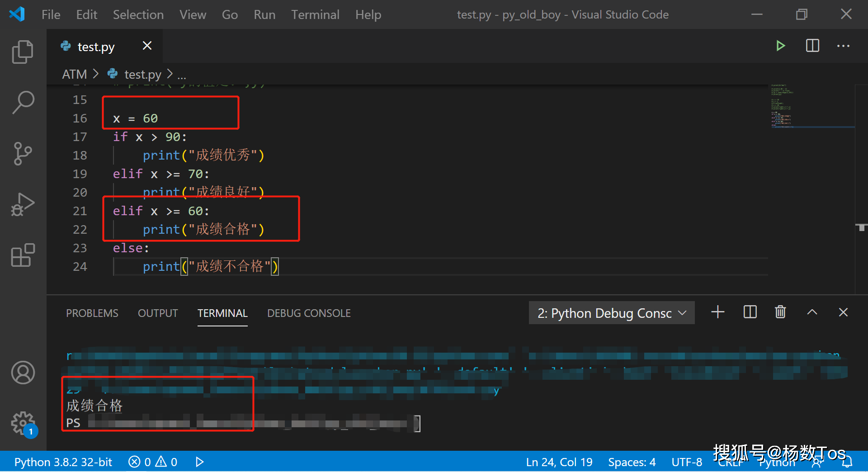Open the Help menu
This screenshot has width=868, height=472.
[x=368, y=14]
